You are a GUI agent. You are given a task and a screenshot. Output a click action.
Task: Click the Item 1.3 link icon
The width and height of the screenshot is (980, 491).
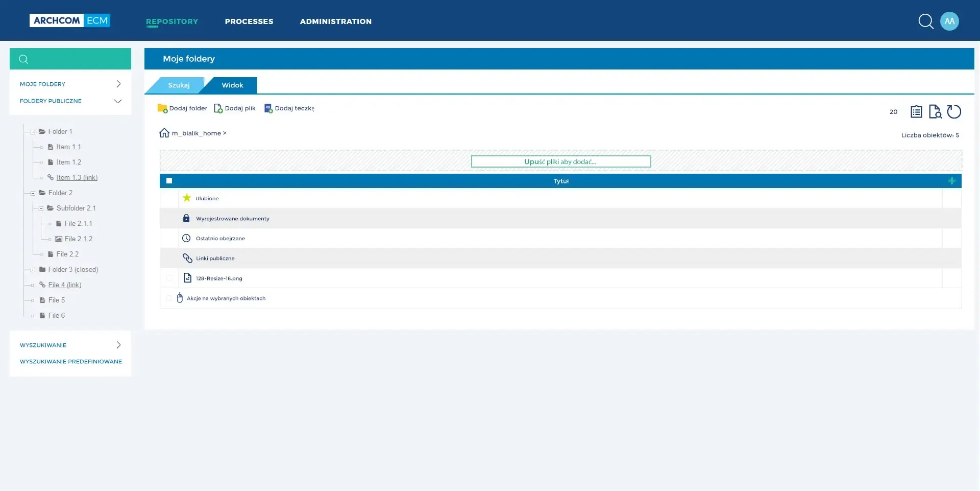click(51, 177)
